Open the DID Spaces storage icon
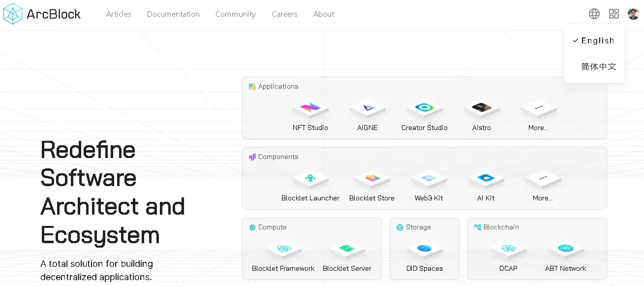Image resolution: width=644 pixels, height=286 pixels. pyautogui.click(x=425, y=250)
